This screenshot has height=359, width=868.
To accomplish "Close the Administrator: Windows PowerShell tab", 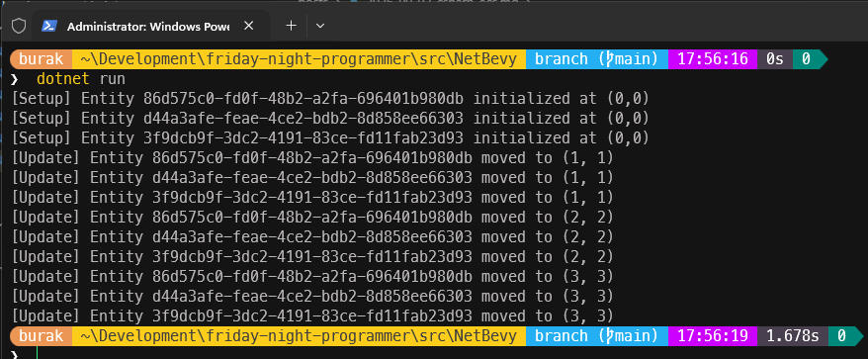I will (248, 26).
